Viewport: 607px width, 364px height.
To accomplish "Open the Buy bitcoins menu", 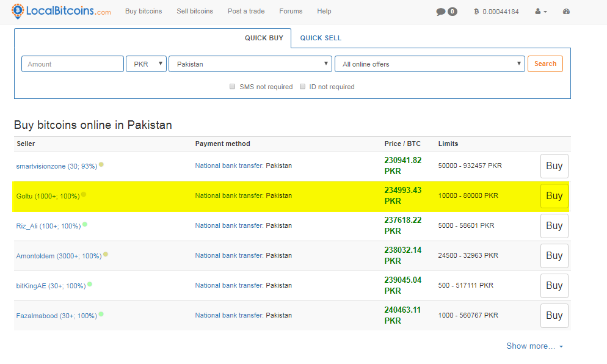I will 144,11.
